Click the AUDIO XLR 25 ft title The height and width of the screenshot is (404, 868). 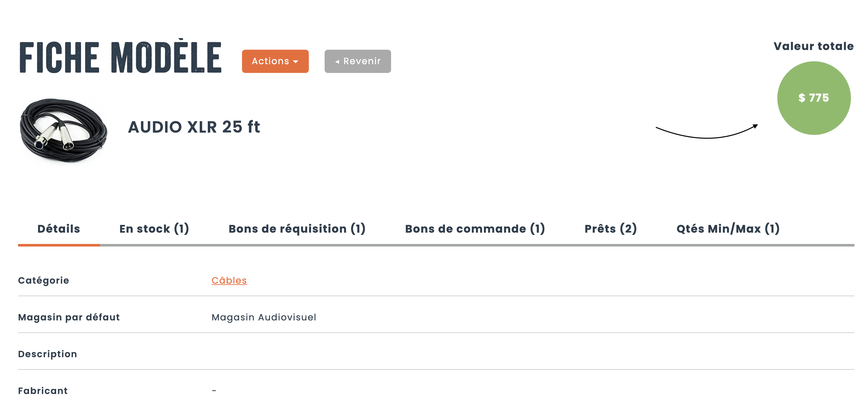click(x=194, y=127)
